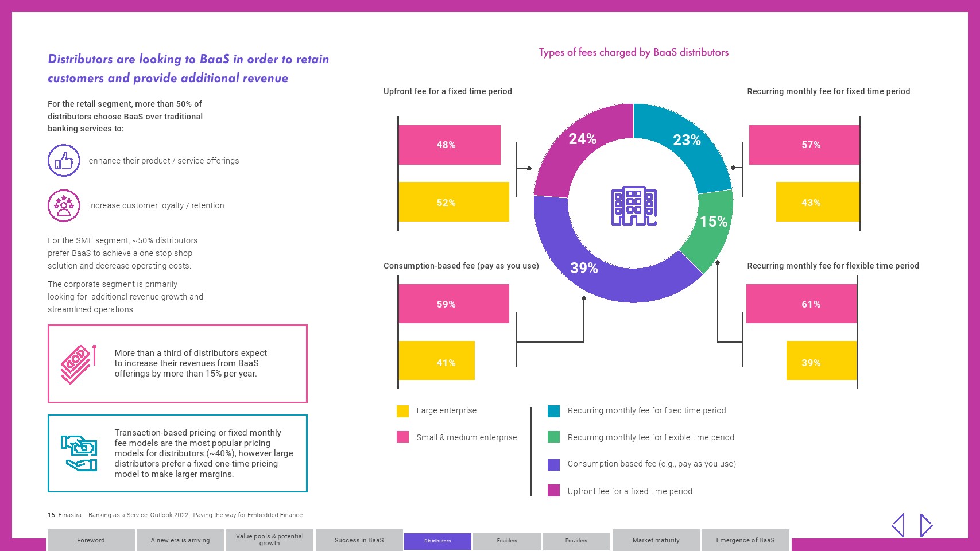This screenshot has width=980, height=551.
Task: Select the Success in BaaS tab
Action: [x=359, y=540]
